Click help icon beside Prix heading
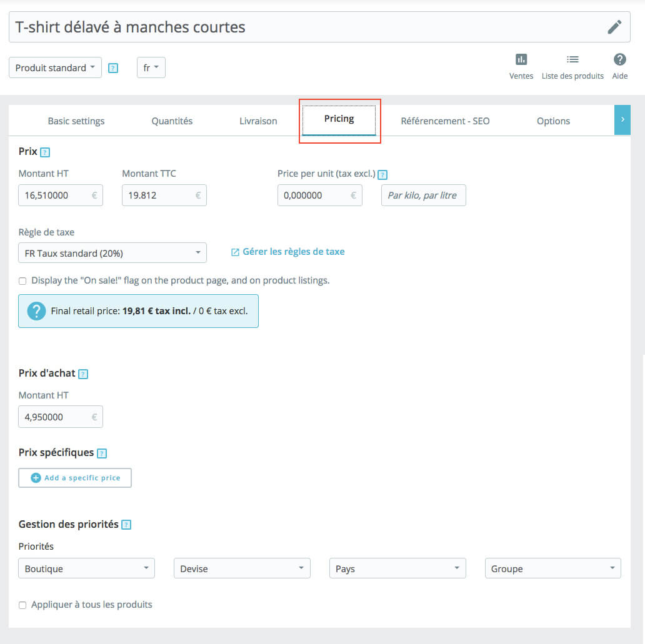 45,152
